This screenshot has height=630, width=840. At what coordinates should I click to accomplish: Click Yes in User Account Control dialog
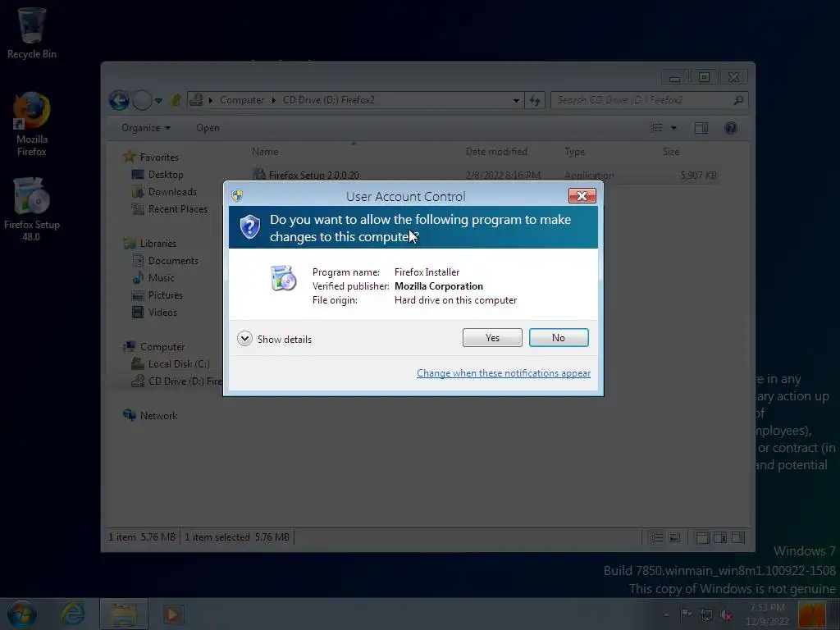pos(492,337)
